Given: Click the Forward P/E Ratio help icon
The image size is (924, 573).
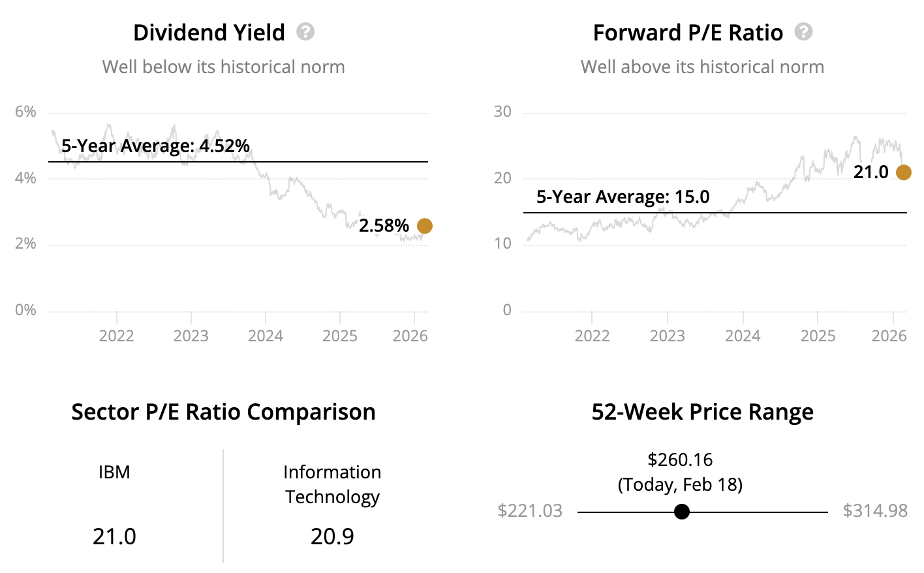Looking at the screenshot, I should pos(803,31).
